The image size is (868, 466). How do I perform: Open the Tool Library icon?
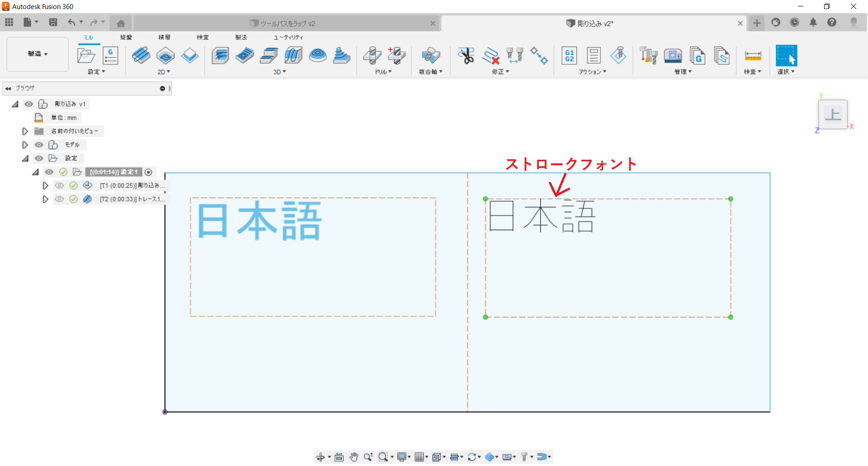pos(648,56)
